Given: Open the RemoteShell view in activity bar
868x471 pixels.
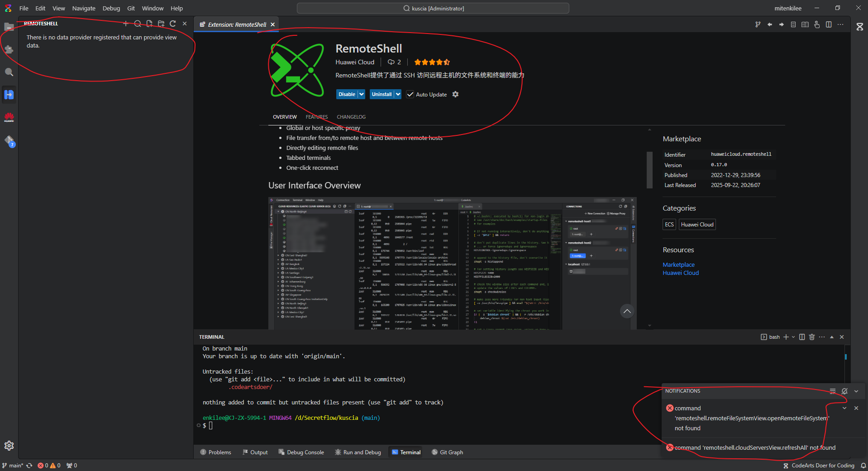Looking at the screenshot, I should point(9,95).
